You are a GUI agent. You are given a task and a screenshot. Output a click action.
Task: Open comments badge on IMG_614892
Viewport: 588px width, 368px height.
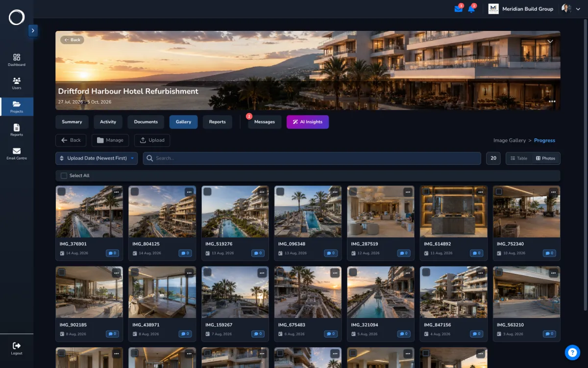point(476,253)
